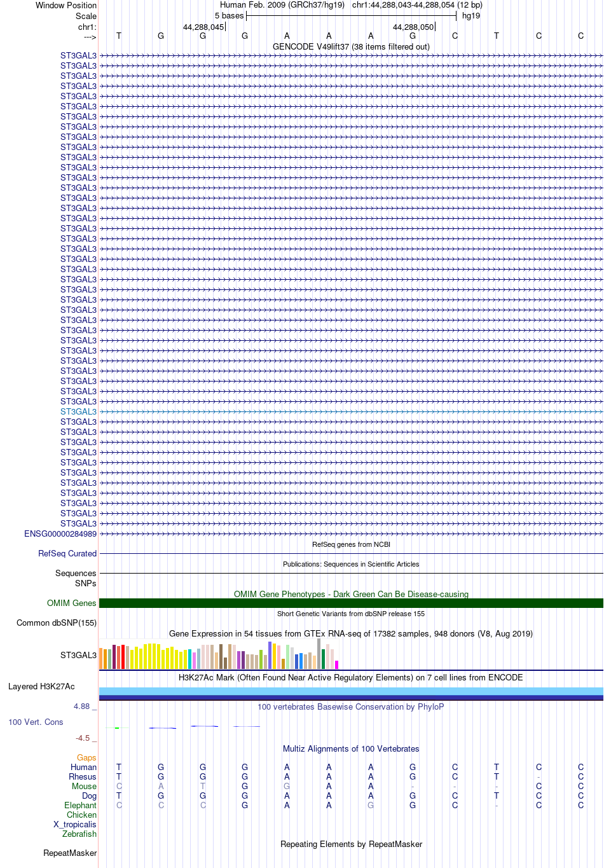Click the hg19 label beside the scale bar
The height and width of the screenshot is (868, 604).
471,16
